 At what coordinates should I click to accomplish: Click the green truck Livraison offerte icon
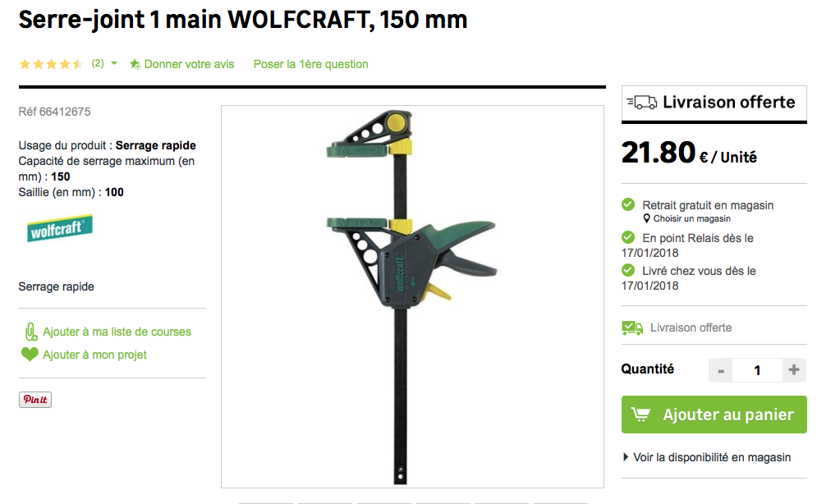tap(632, 328)
